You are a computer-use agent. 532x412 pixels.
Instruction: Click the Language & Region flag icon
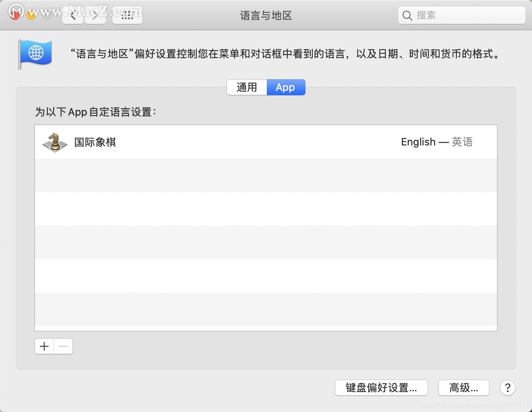[x=35, y=54]
